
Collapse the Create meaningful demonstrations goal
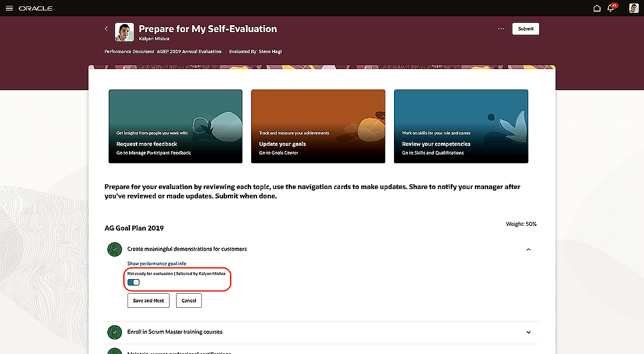click(x=529, y=249)
